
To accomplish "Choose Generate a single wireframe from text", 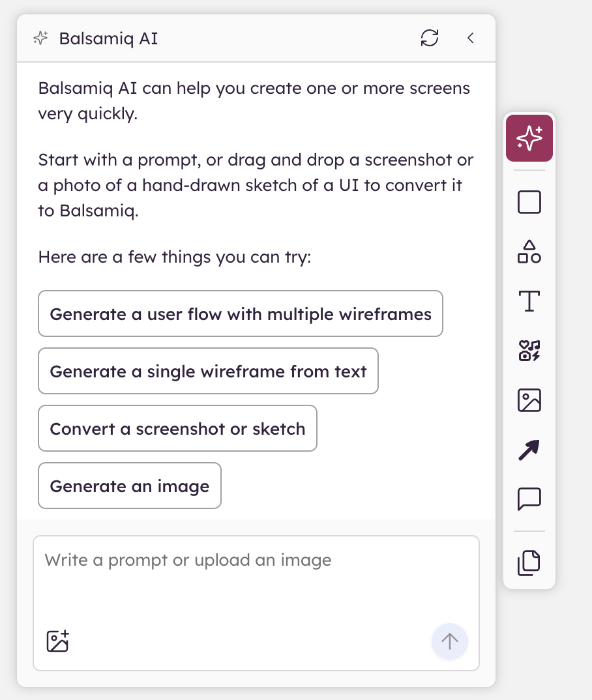I will pyautogui.click(x=208, y=371).
